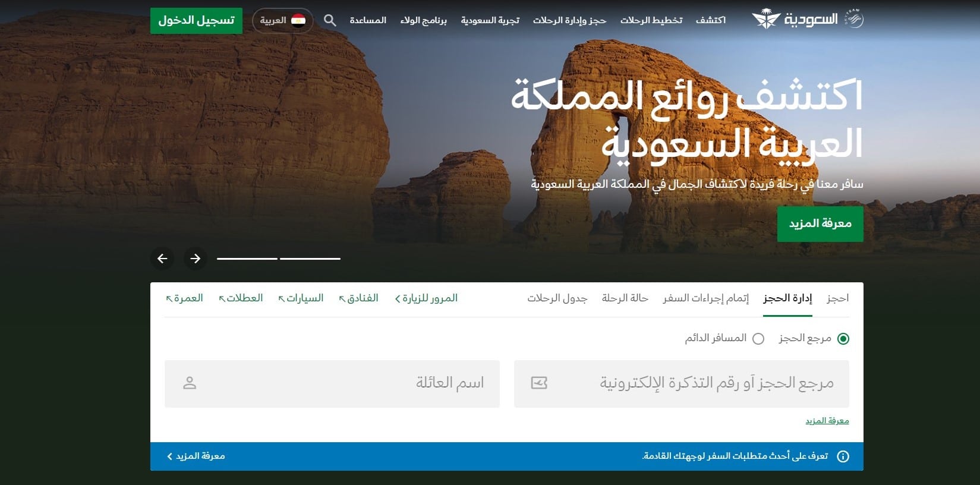Open تخطيط الرحلات navigation menu
The image size is (980, 485).
[x=651, y=20]
